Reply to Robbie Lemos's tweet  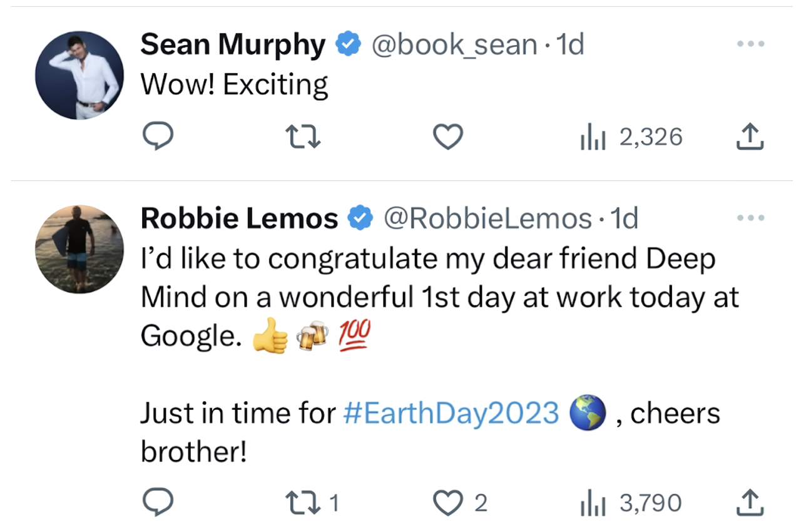[157, 503]
